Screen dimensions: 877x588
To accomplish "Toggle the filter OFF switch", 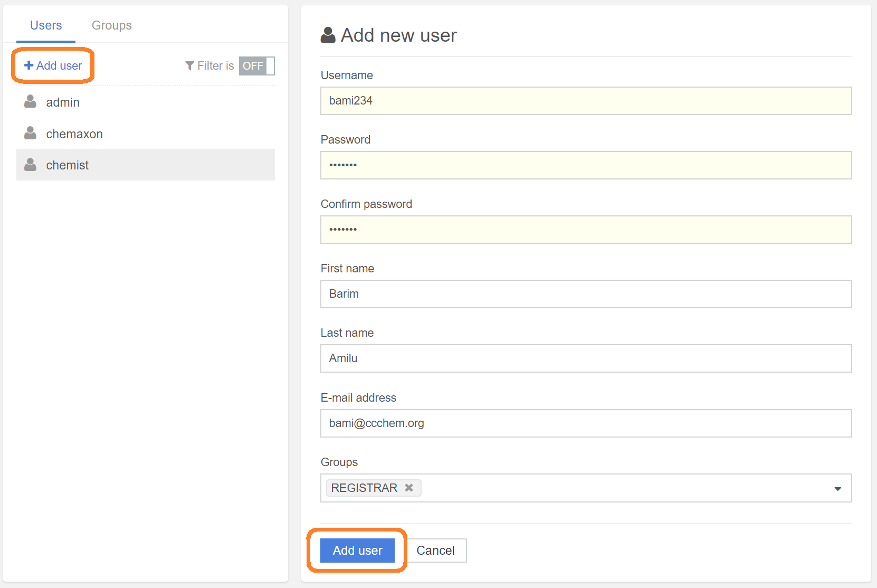I will (x=256, y=66).
